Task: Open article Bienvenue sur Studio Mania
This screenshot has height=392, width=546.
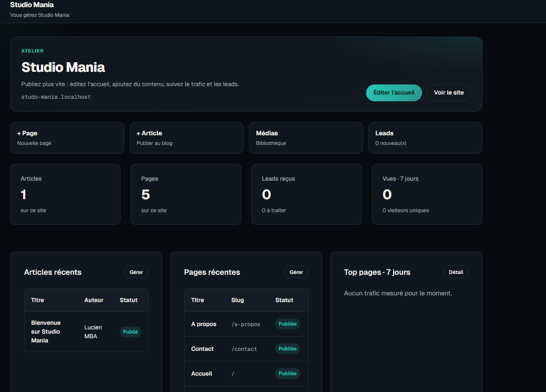Action: point(46,331)
